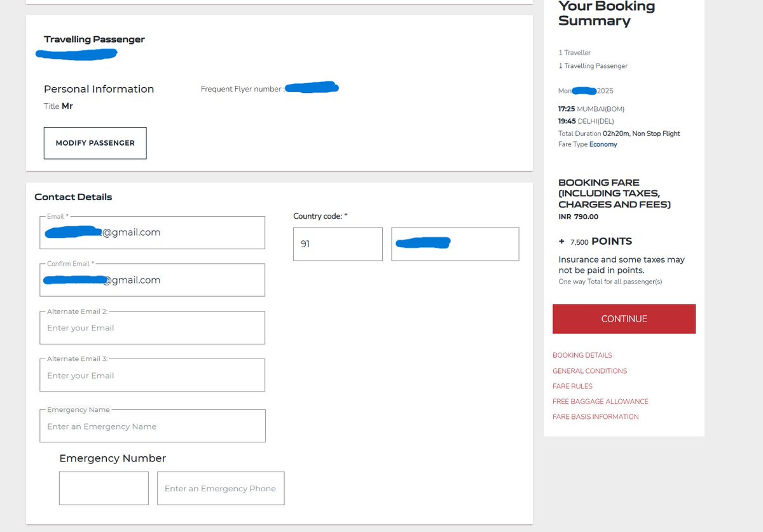Click the Alternate Email 3 field
Screen dimensions: 763x532
152,375
